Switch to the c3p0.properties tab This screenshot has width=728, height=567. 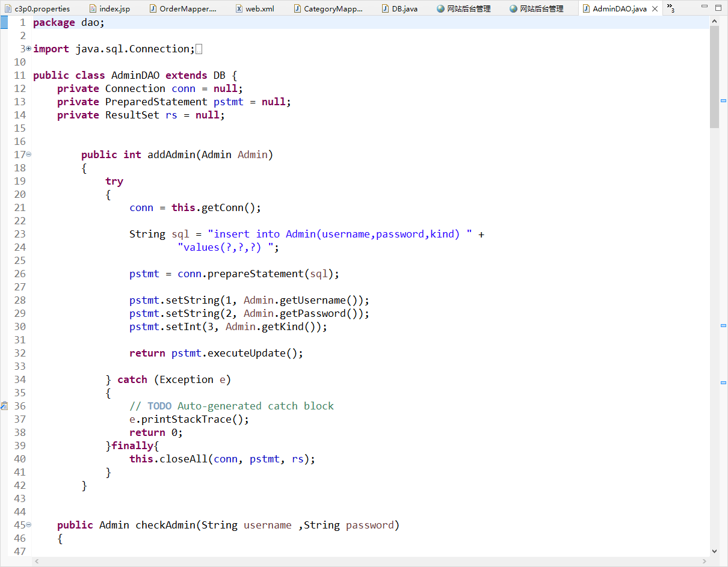pyautogui.click(x=36, y=9)
